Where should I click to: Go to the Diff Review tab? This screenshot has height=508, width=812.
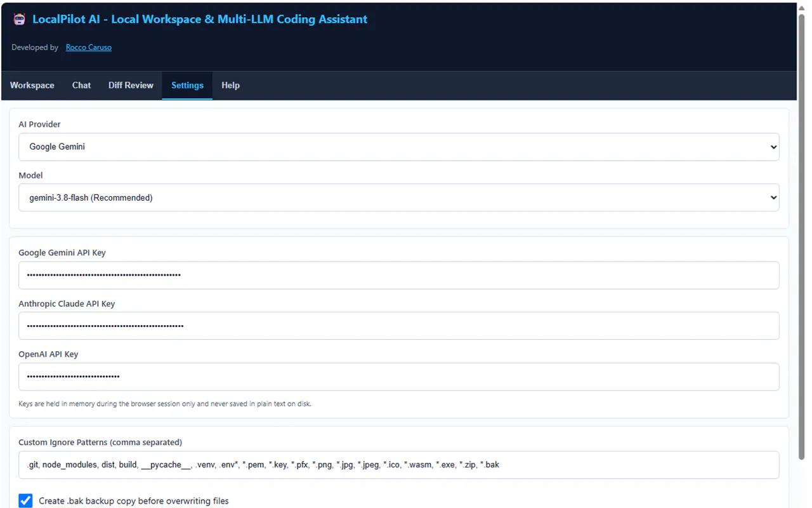coord(131,85)
